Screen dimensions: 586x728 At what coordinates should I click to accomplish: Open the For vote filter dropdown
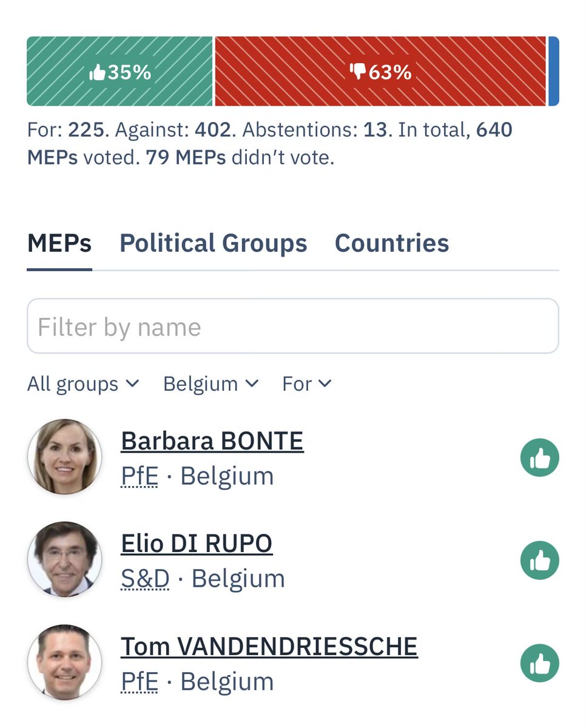point(307,384)
